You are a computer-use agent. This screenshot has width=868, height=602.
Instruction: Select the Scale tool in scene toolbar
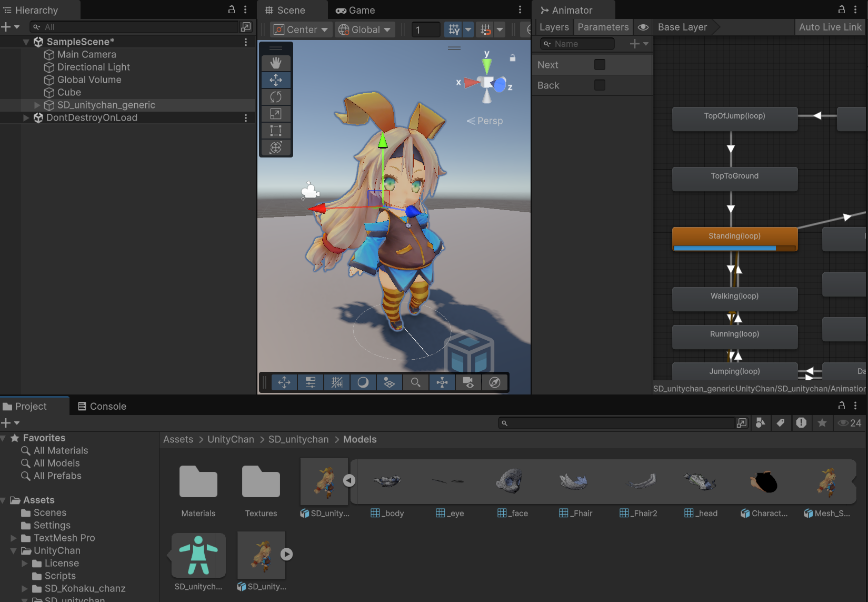(276, 114)
